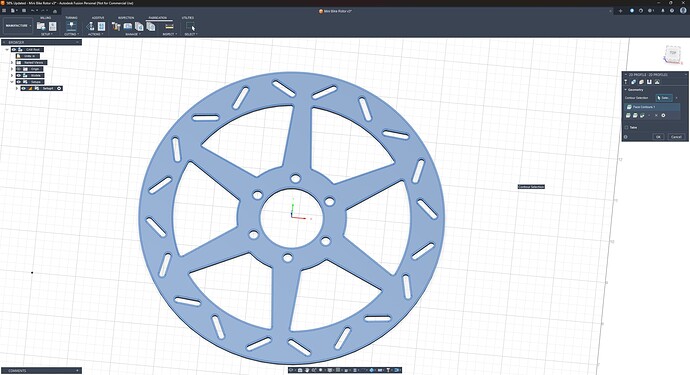Click the Measure icon in Inspect group

pyautogui.click(x=169, y=26)
